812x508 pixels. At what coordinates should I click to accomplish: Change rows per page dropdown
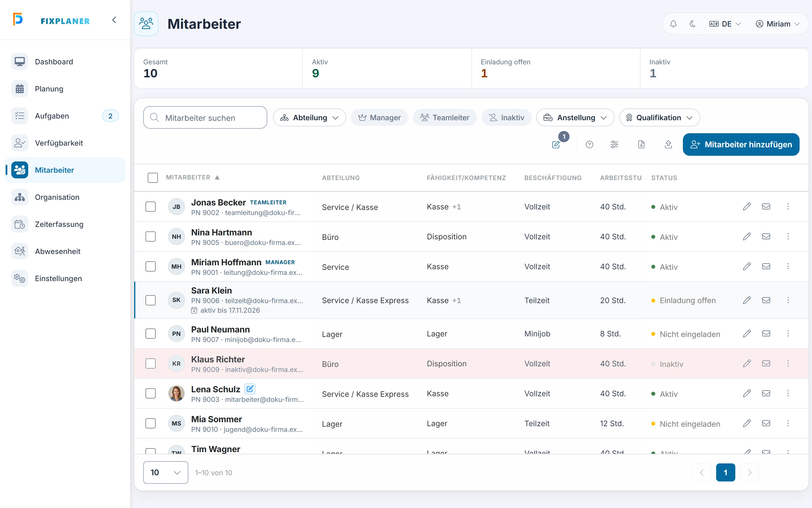166,472
